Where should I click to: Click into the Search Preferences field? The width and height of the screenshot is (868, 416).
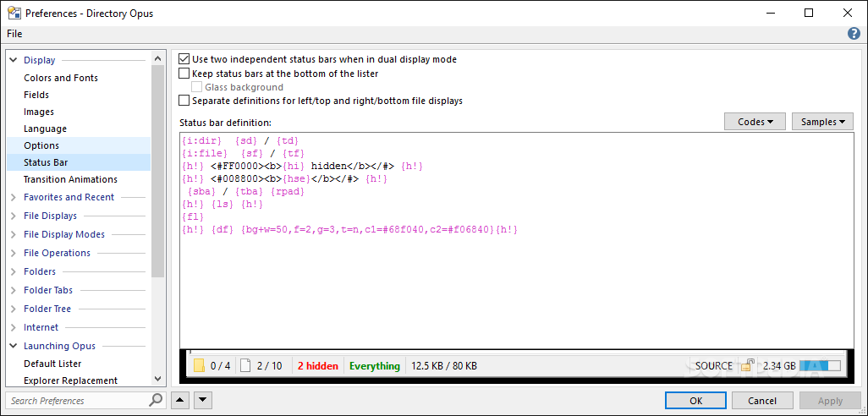(79, 401)
